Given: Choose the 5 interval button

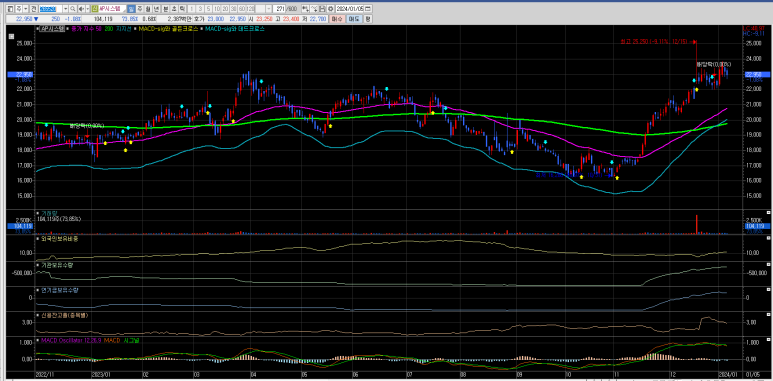Looking at the screenshot, I should [209, 9].
